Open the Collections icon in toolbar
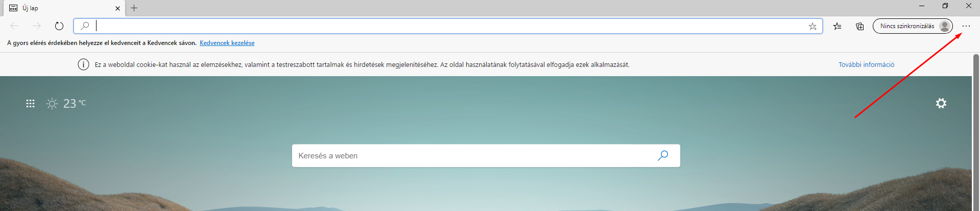Image resolution: width=980 pixels, height=211 pixels. click(860, 26)
